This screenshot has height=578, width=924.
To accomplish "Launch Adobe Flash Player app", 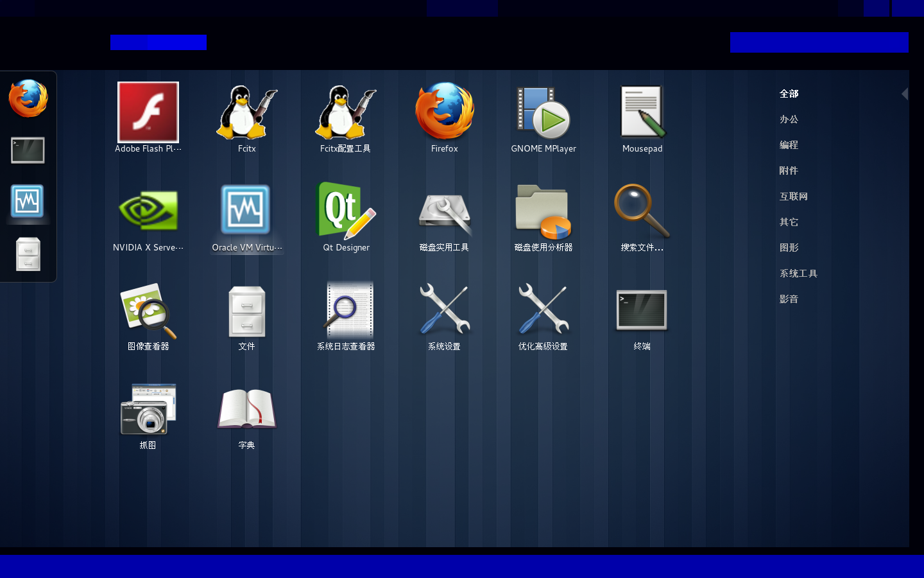I will click(x=148, y=118).
